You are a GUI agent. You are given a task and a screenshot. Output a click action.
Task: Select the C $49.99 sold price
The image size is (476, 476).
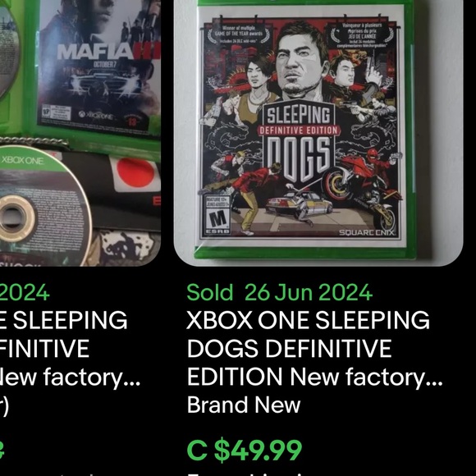pyautogui.click(x=245, y=450)
